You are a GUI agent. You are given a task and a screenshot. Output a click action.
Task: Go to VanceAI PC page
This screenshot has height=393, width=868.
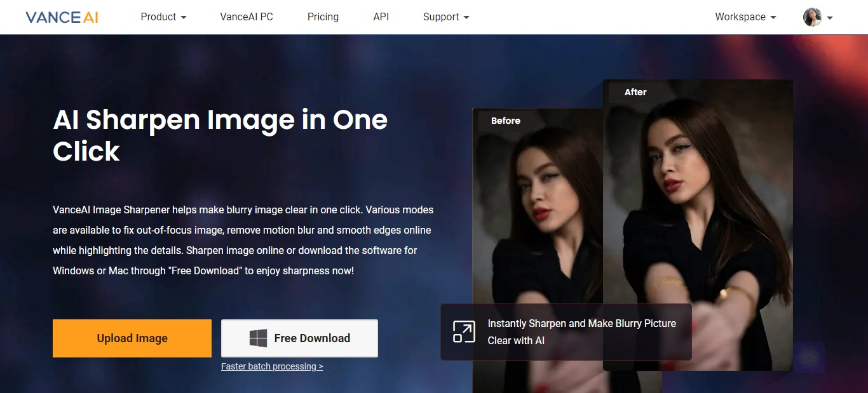[x=247, y=17]
